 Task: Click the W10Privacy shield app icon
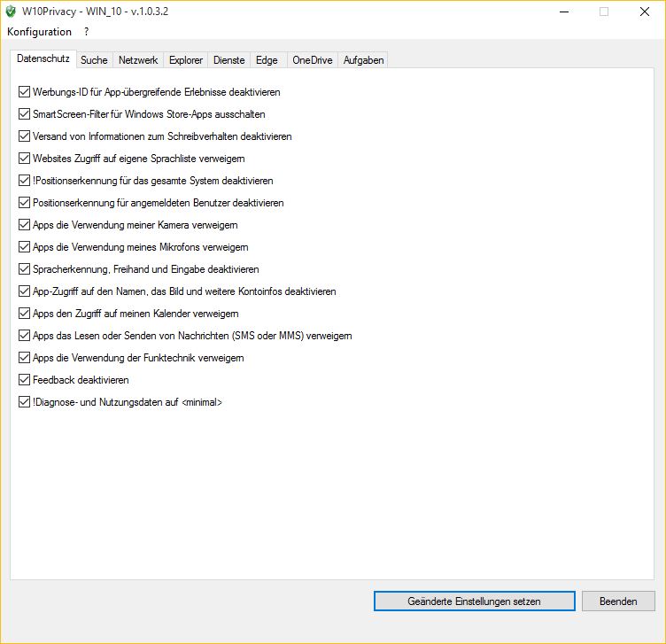(11, 12)
